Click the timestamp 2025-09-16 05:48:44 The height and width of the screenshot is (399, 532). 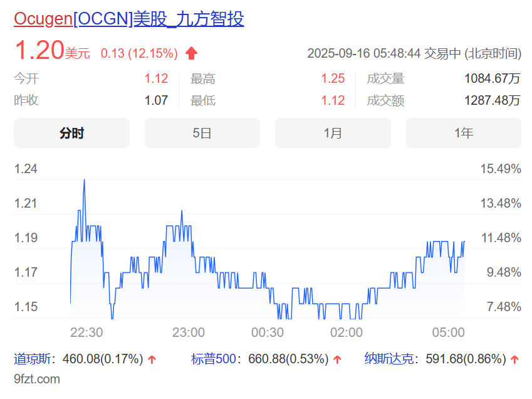coord(363,53)
